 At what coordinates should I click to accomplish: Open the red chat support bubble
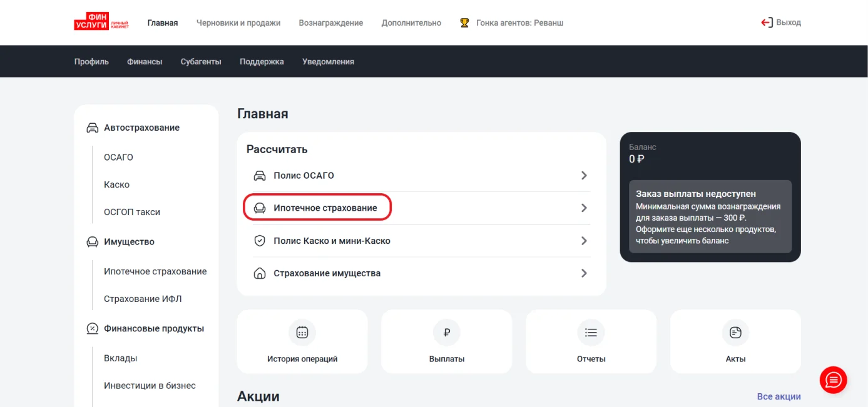click(833, 379)
